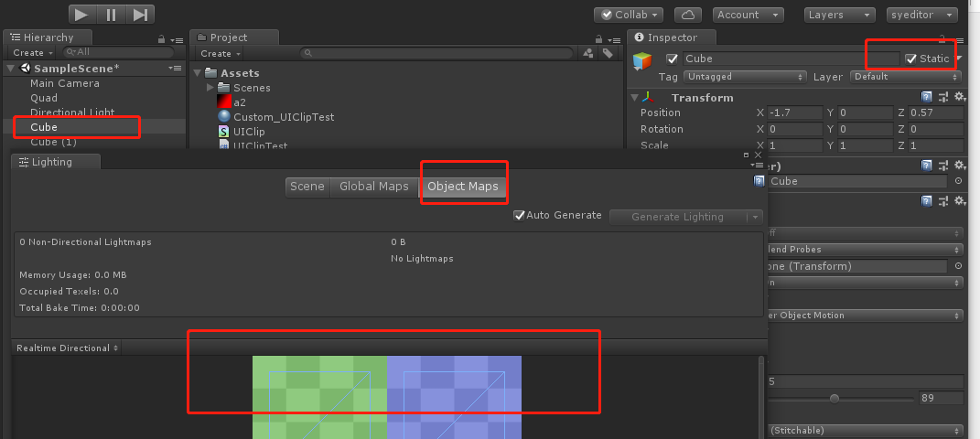Open the Project Create dropdown
The width and height of the screenshot is (980, 439).
(221, 53)
